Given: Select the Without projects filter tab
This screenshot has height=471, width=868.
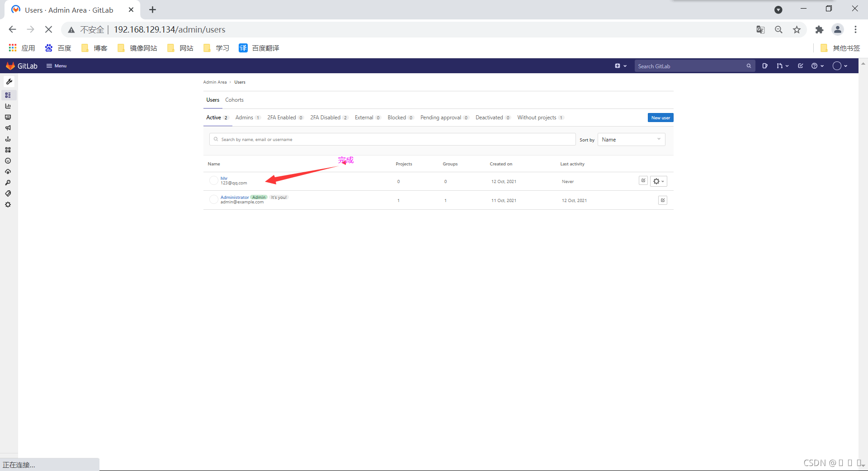Looking at the screenshot, I should pos(541,118).
